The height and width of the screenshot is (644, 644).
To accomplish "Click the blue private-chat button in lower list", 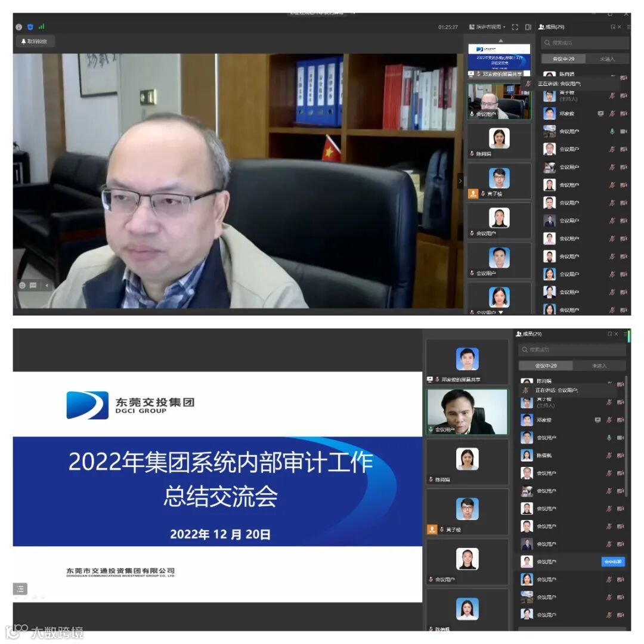I will click(x=613, y=562).
